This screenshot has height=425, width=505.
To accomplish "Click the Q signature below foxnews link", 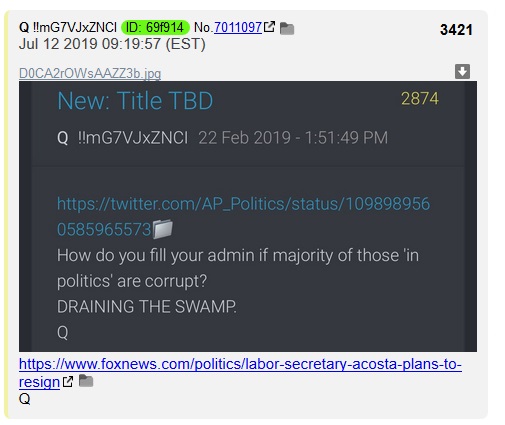I will click(x=25, y=399).
